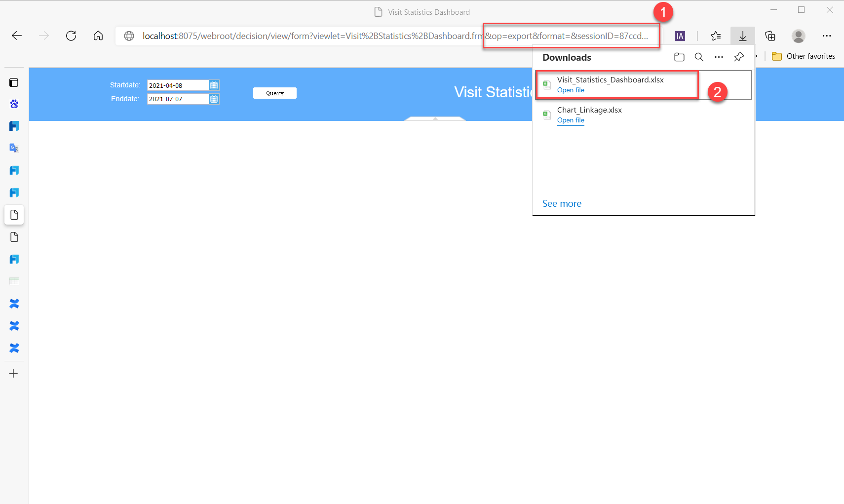The height and width of the screenshot is (504, 844).
Task: Open browser Collections
Action: click(770, 36)
